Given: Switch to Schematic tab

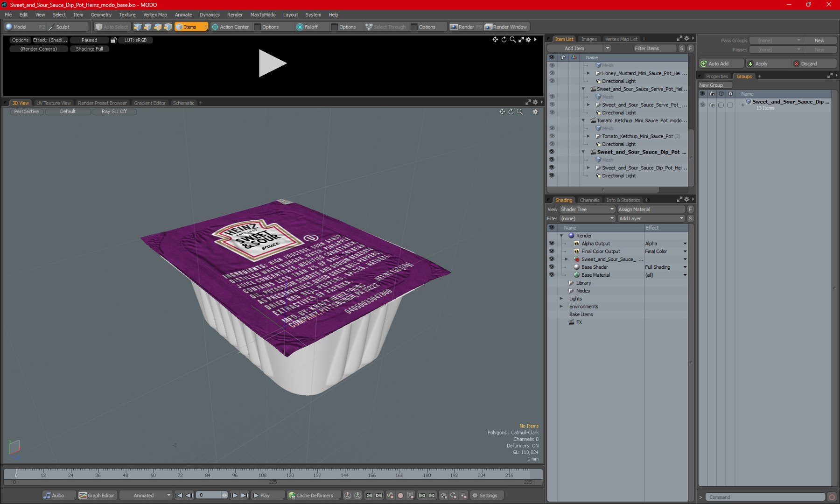Looking at the screenshot, I should point(183,103).
